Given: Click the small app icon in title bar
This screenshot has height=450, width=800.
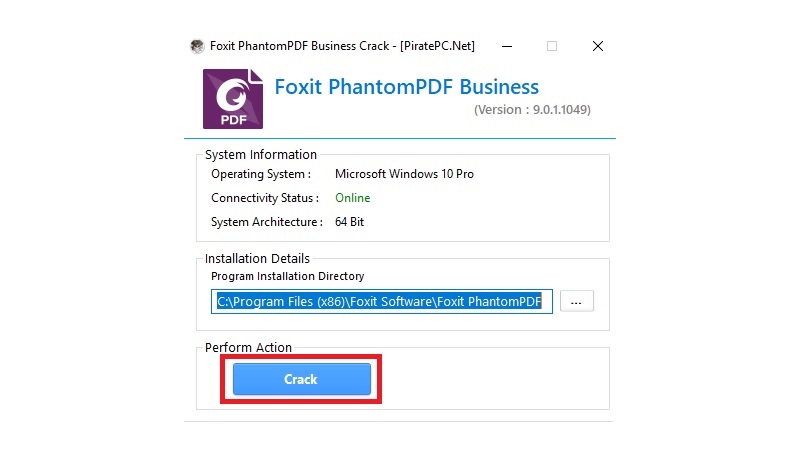Looking at the screenshot, I should 198,46.
